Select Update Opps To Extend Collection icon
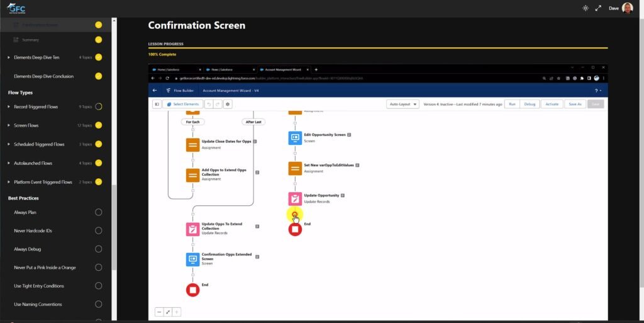The height and width of the screenshot is (323, 644). (x=192, y=229)
